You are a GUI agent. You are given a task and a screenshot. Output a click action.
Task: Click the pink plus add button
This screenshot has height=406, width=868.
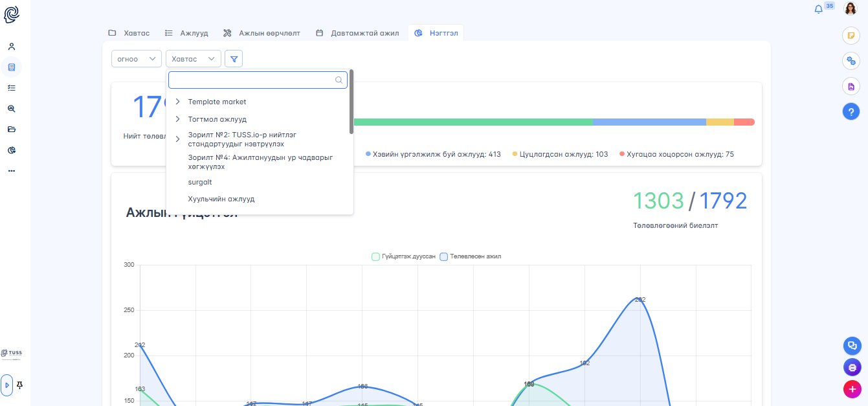852,389
